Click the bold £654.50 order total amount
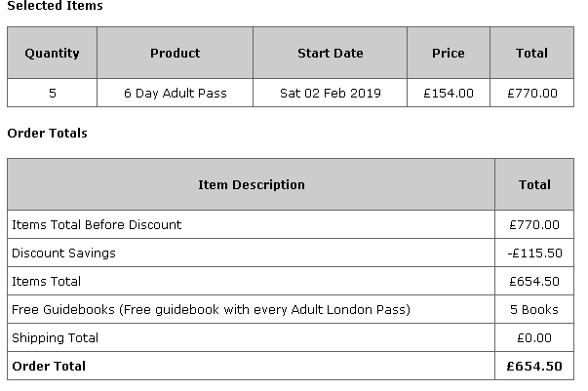Image resolution: width=588 pixels, height=391 pixels. point(534,366)
